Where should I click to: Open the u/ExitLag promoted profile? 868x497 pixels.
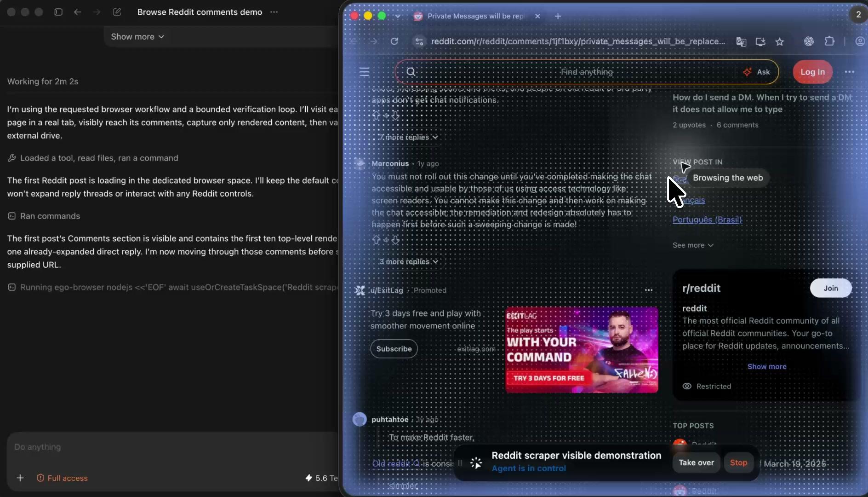coord(386,290)
